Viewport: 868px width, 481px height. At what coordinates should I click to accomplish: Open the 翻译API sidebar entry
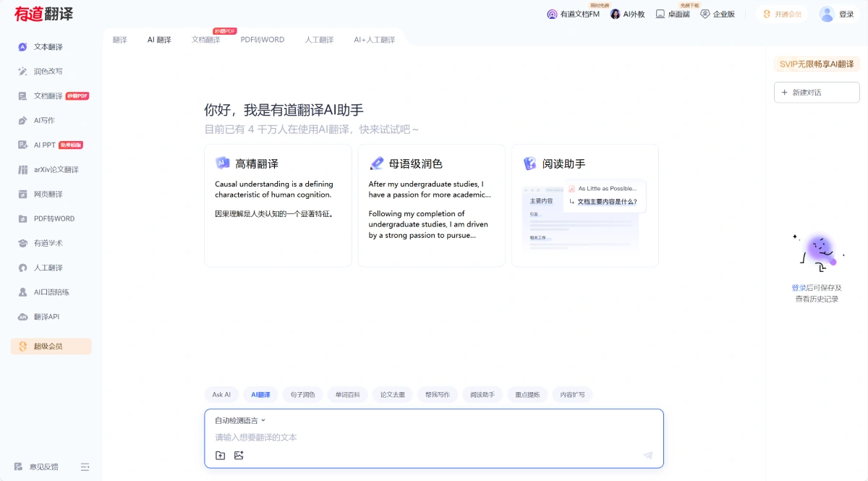[x=49, y=317]
